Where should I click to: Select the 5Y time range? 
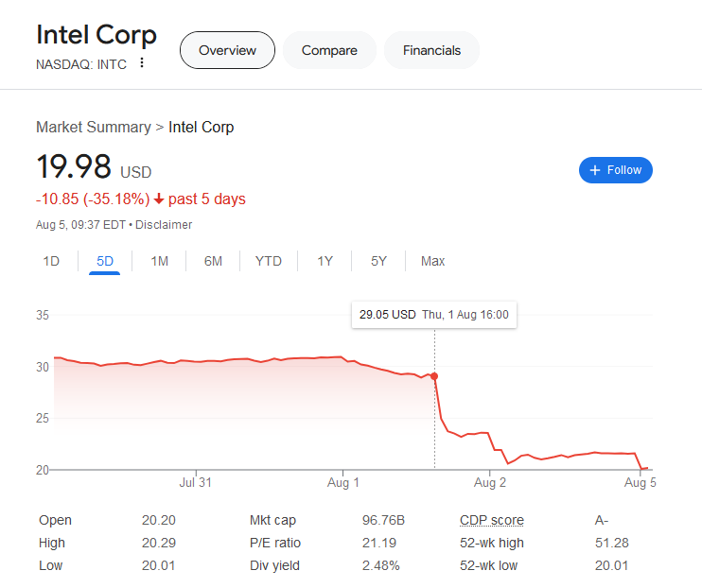coord(378,261)
